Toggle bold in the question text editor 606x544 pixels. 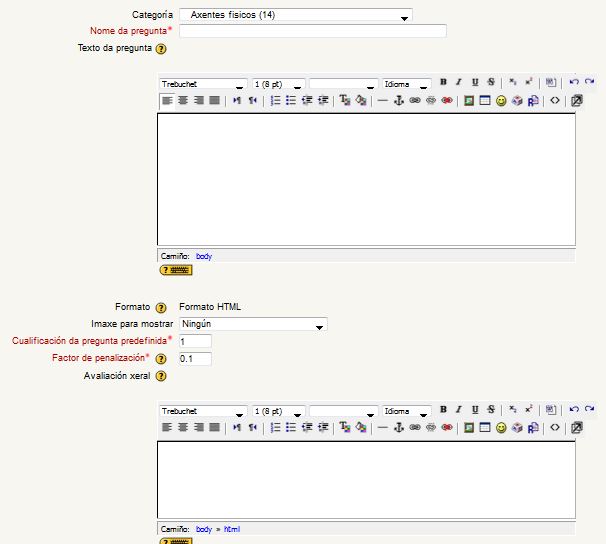point(443,83)
